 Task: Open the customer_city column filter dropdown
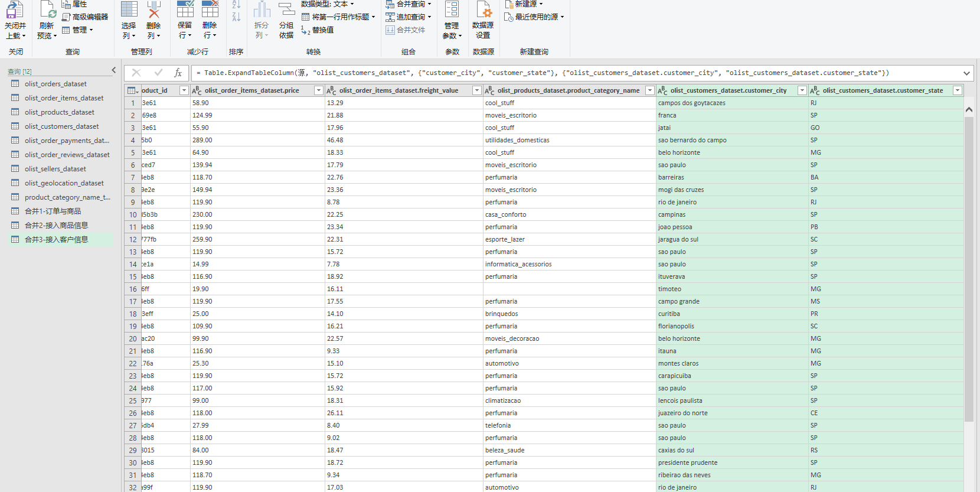(x=802, y=90)
